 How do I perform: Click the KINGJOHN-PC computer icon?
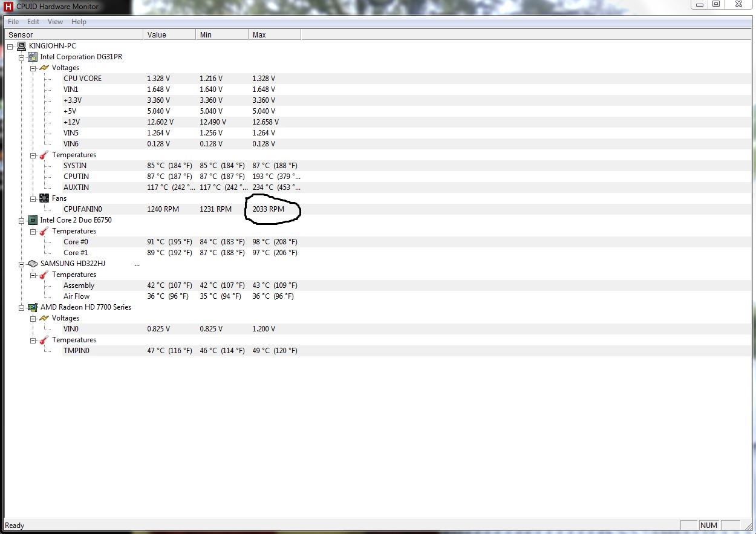pos(22,46)
